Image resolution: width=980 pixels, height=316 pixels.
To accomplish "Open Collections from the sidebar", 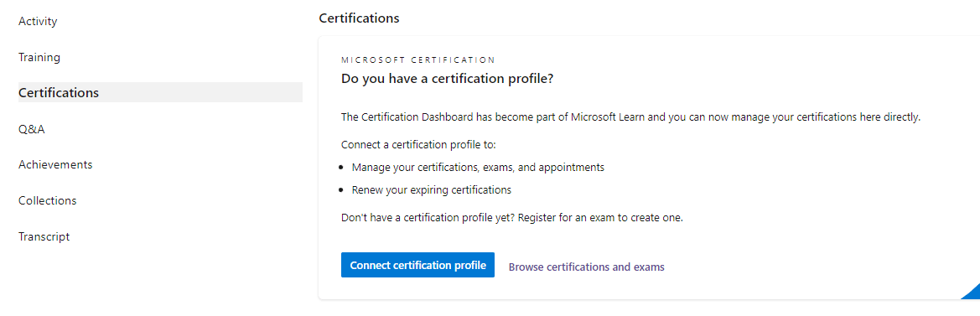I will tap(48, 201).
